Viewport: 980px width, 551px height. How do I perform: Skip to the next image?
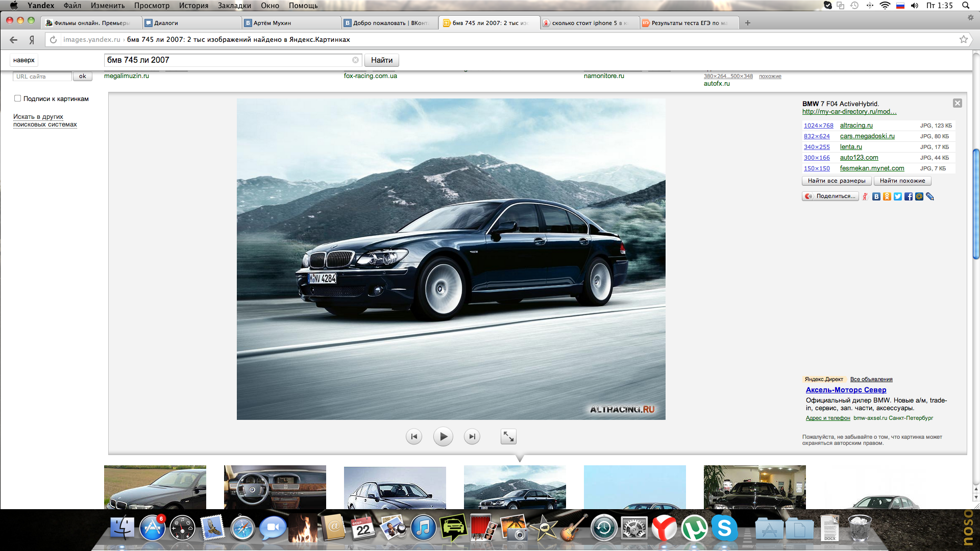point(472,437)
